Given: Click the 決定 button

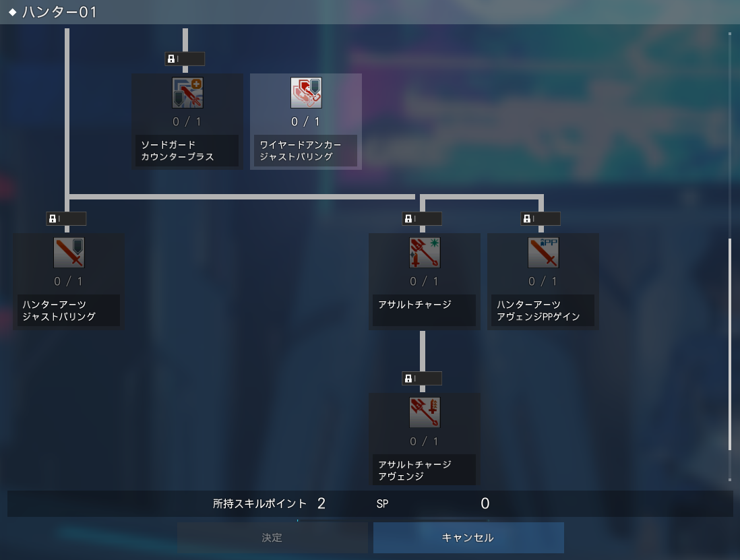Looking at the screenshot, I should [272, 537].
